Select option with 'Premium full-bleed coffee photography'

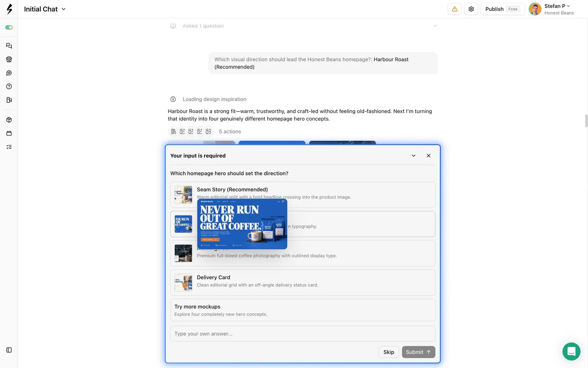pos(302,253)
